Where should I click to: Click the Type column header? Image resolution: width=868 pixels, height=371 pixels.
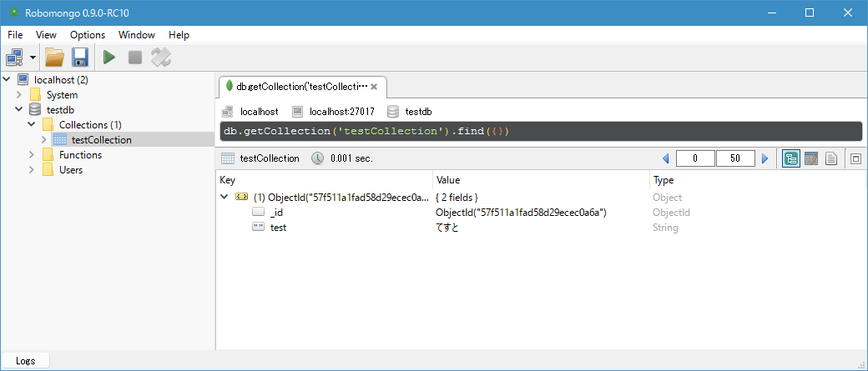[757, 180]
